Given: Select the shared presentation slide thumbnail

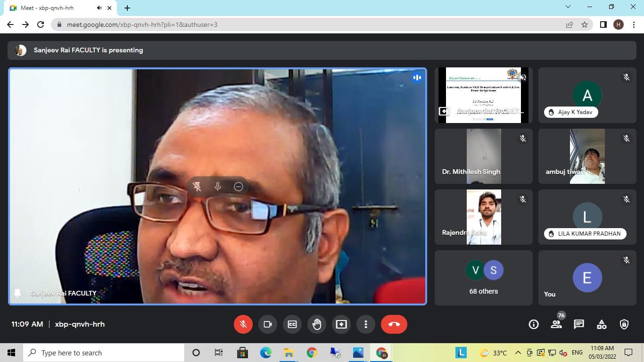Looking at the screenshot, I should 483,95.
